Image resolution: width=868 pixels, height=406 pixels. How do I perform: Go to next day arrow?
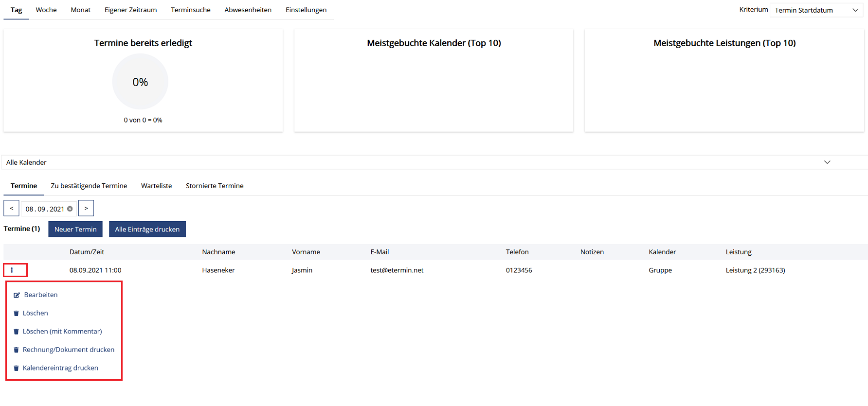(x=86, y=208)
